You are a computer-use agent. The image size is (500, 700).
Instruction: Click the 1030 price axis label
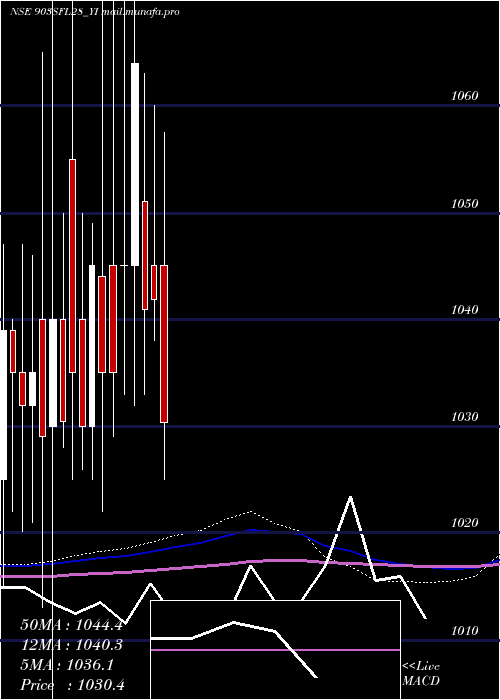tap(465, 417)
